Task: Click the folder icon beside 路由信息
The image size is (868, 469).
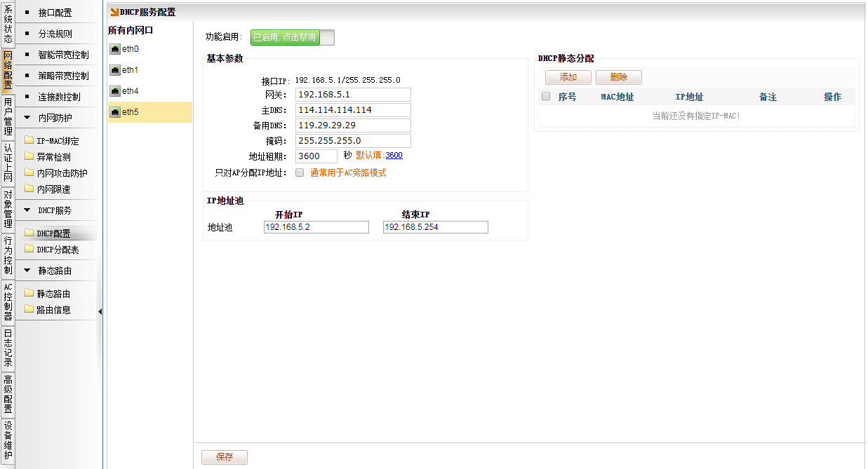Action: click(x=29, y=309)
